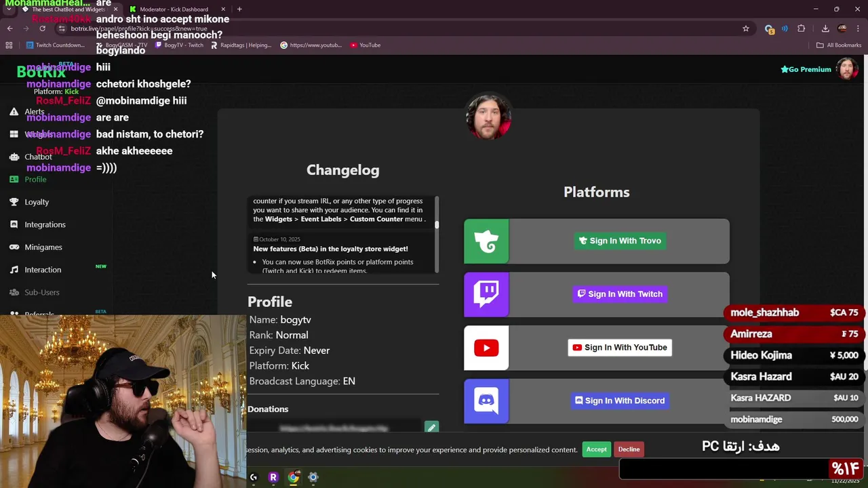Click the Go Premium link
868x488 pixels.
806,69
